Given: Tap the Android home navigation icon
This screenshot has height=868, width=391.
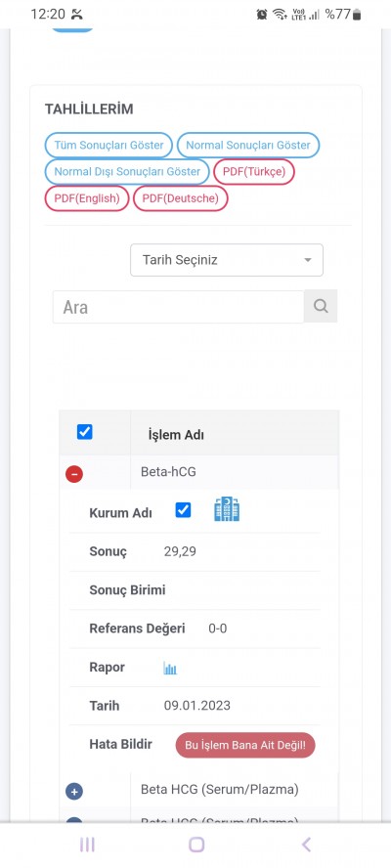Looking at the screenshot, I should (x=196, y=845).
